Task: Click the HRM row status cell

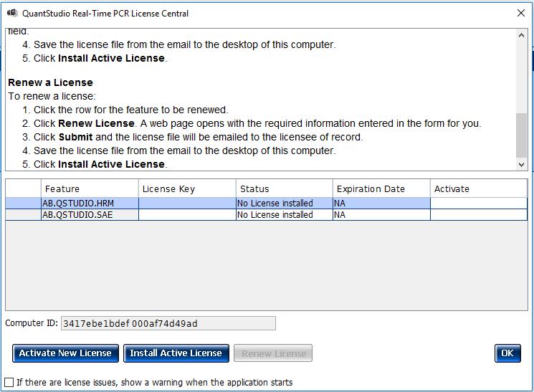Action: click(x=285, y=204)
